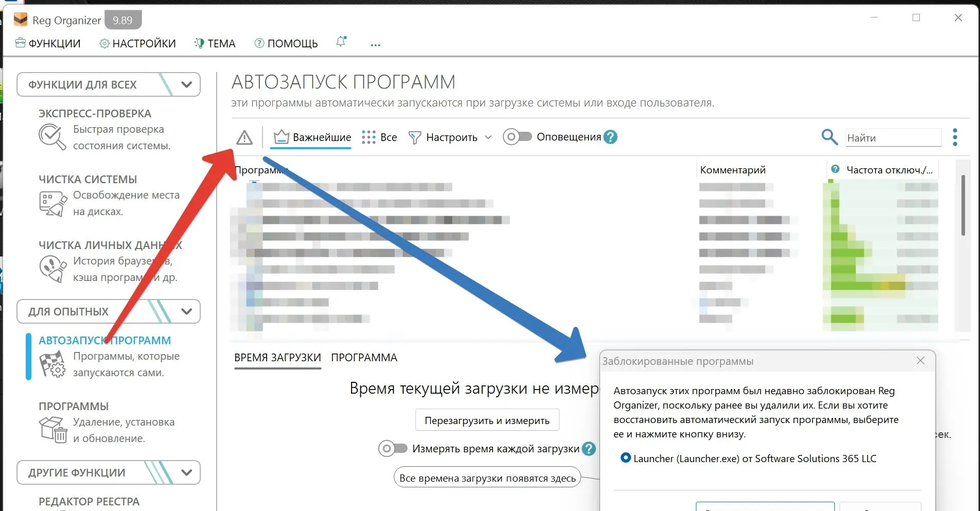Enable Измерять время каждой загрузки switch
This screenshot has height=511, width=980.
click(393, 449)
